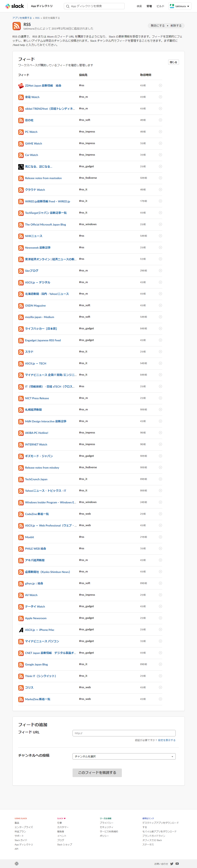Open the 検索 menu item

[139, 6]
